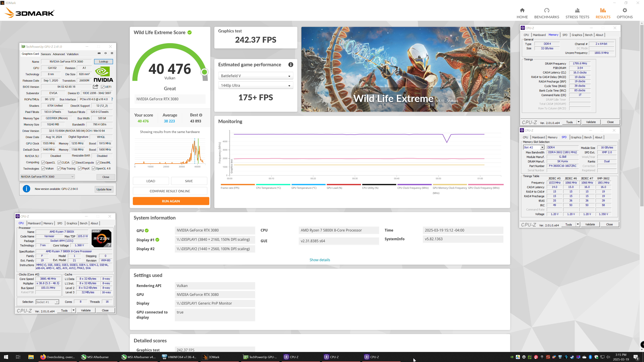Click the GPU-Z screenshot camera icon

point(99,53)
